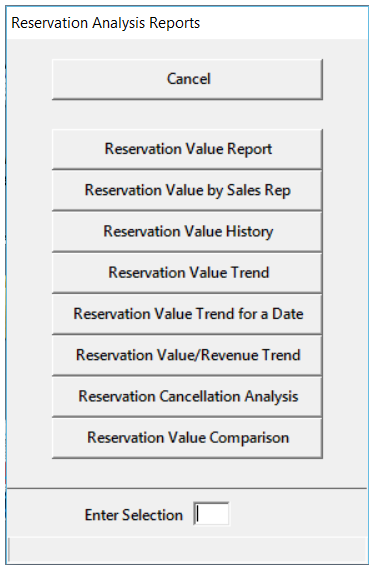Screen dimensions: 374x565
Task: Select the History option in report list
Action: pos(187,231)
